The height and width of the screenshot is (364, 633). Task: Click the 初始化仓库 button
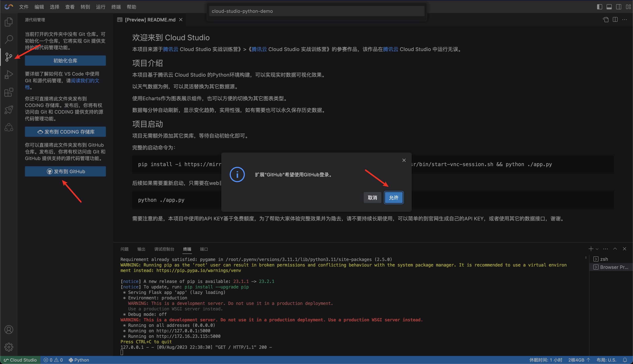pos(65,61)
